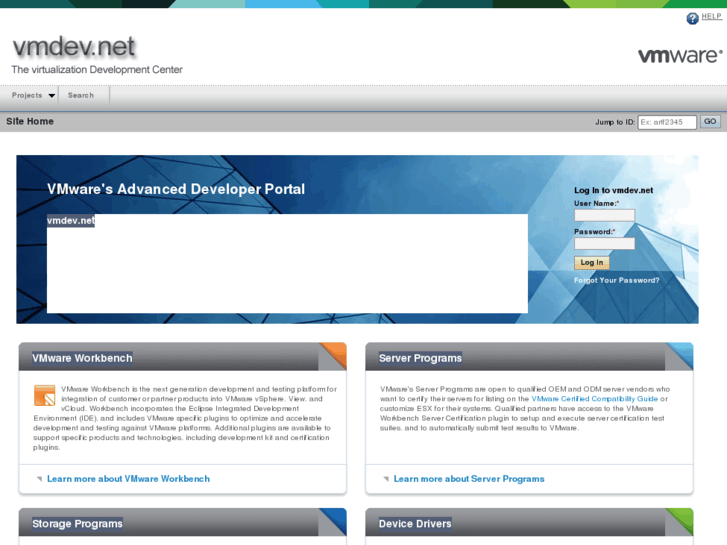Click the Jump to ID input field
This screenshot has height=545, width=727.
667,122
